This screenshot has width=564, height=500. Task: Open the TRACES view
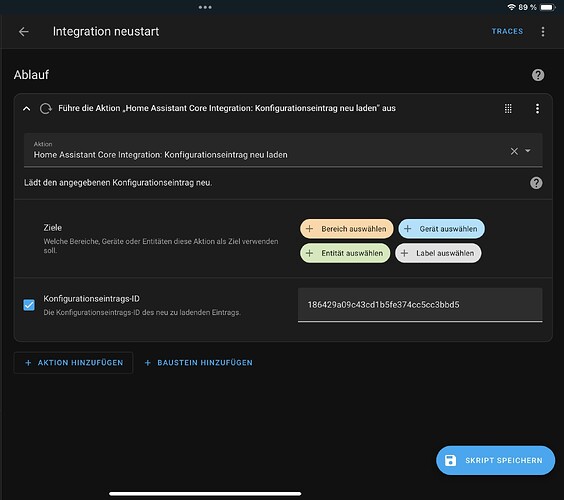point(507,31)
